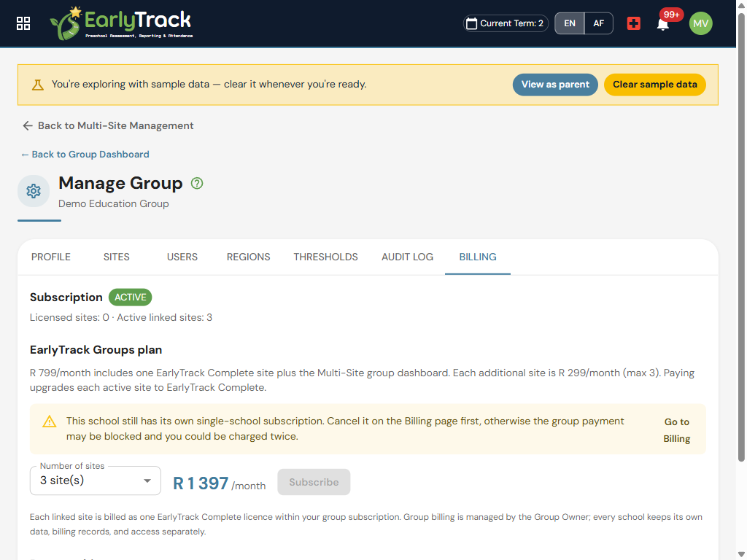Open the MV user avatar menu
The width and height of the screenshot is (747, 560).
[700, 23]
